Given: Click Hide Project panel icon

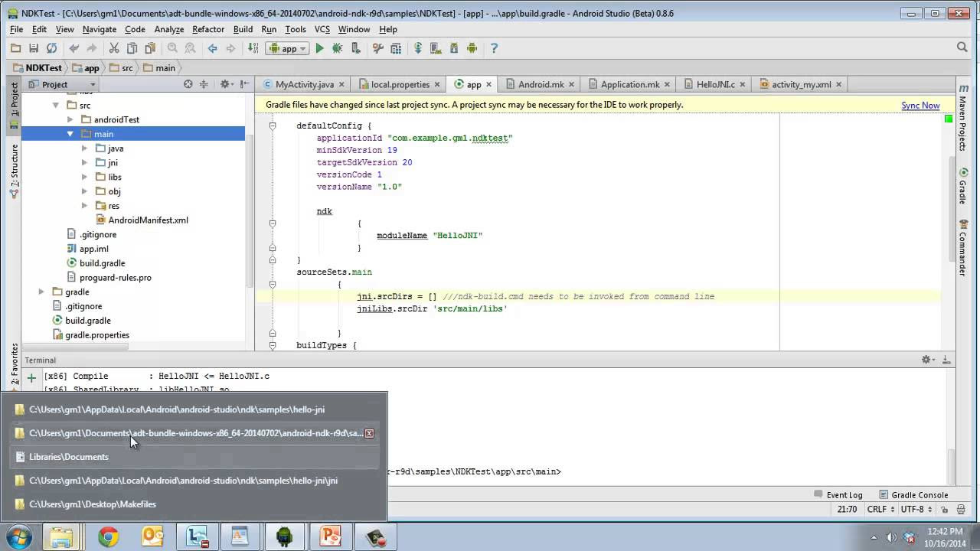Looking at the screenshot, I should (x=244, y=84).
